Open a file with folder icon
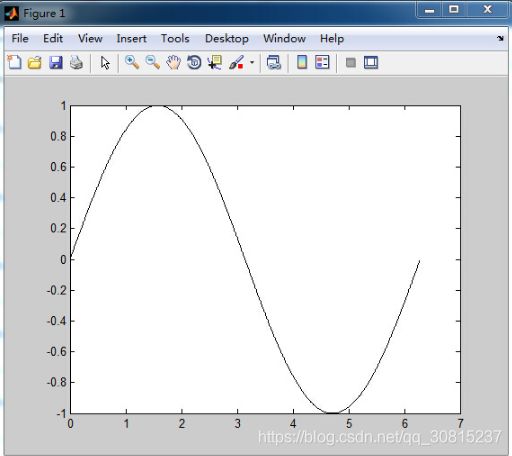Image resolution: width=512 pixels, height=456 pixels. [x=35, y=62]
